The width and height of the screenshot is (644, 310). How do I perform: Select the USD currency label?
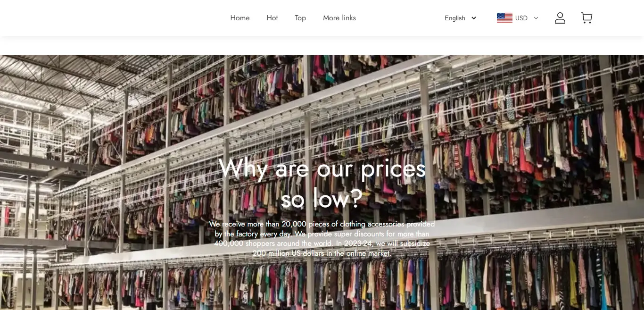pyautogui.click(x=521, y=18)
